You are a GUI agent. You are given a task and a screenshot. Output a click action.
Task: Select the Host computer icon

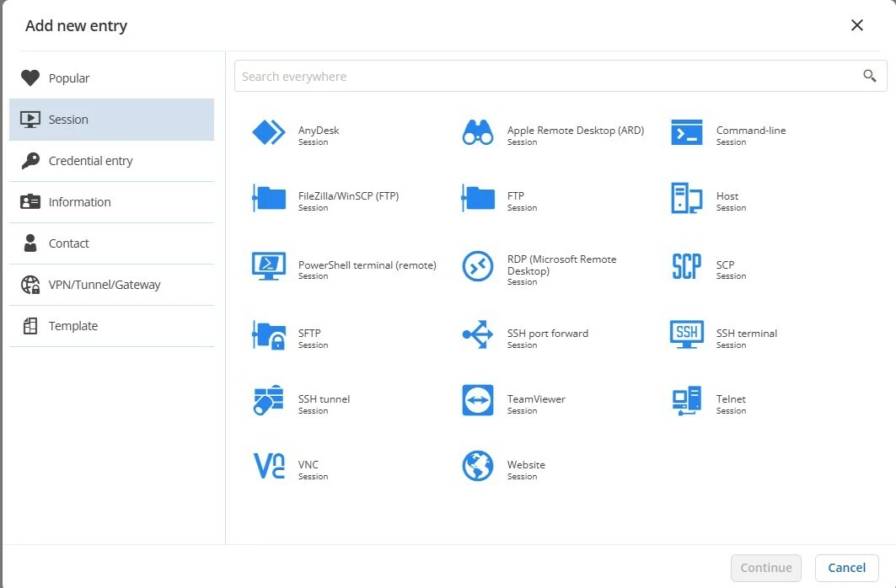687,198
